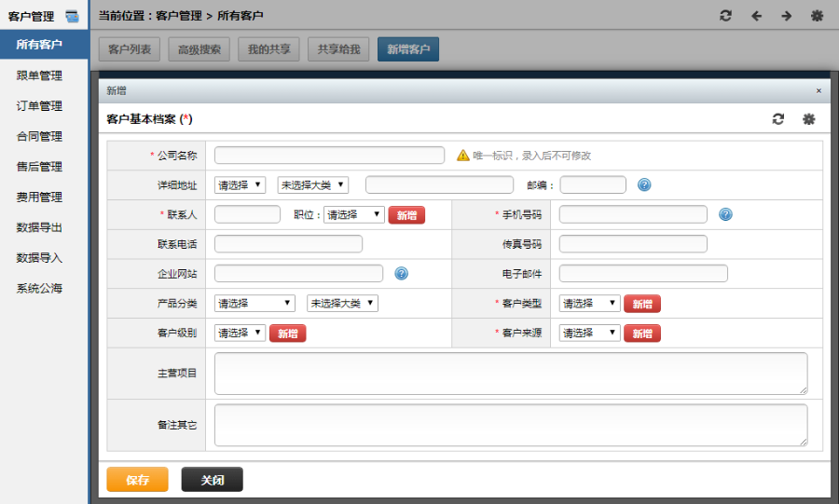Focus the 邮编 input field
Viewport: 839px width, 504px height.
(x=593, y=185)
